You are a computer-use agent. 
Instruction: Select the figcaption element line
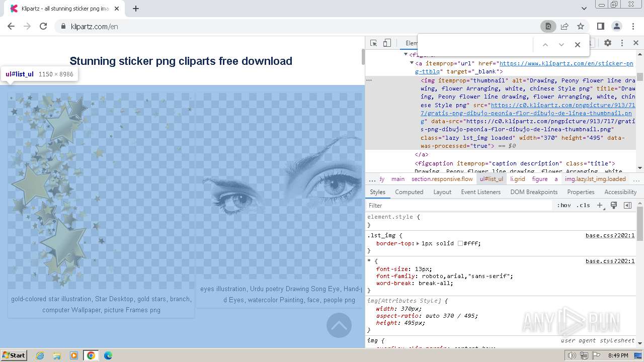coord(515,163)
